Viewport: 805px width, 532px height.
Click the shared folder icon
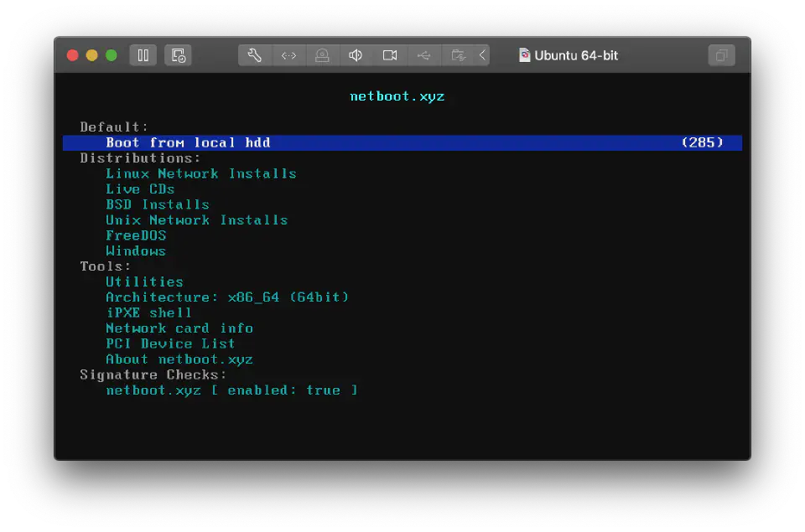coord(458,55)
